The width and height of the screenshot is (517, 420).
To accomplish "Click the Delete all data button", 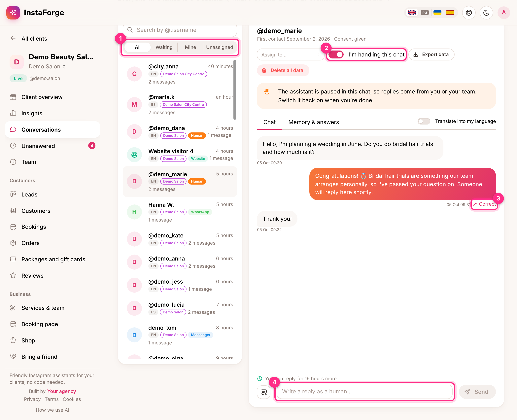I will [x=283, y=70].
